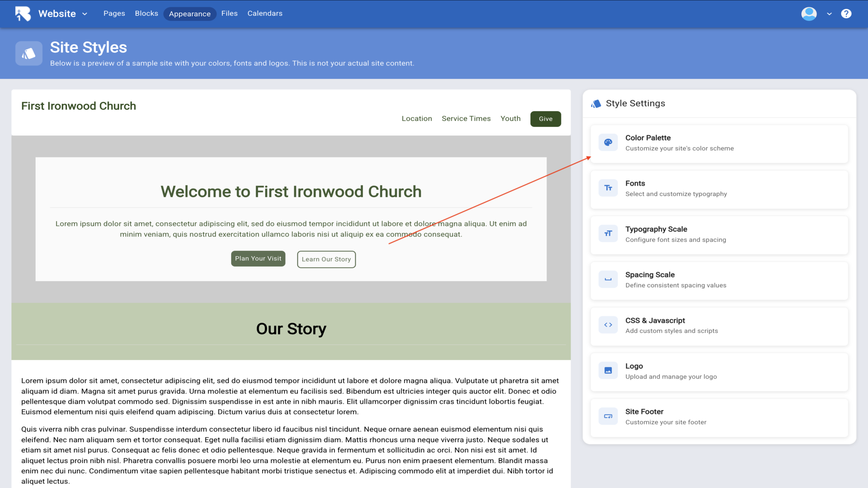Click the Site Footer icon
The height and width of the screenshot is (488, 868).
[x=608, y=416]
